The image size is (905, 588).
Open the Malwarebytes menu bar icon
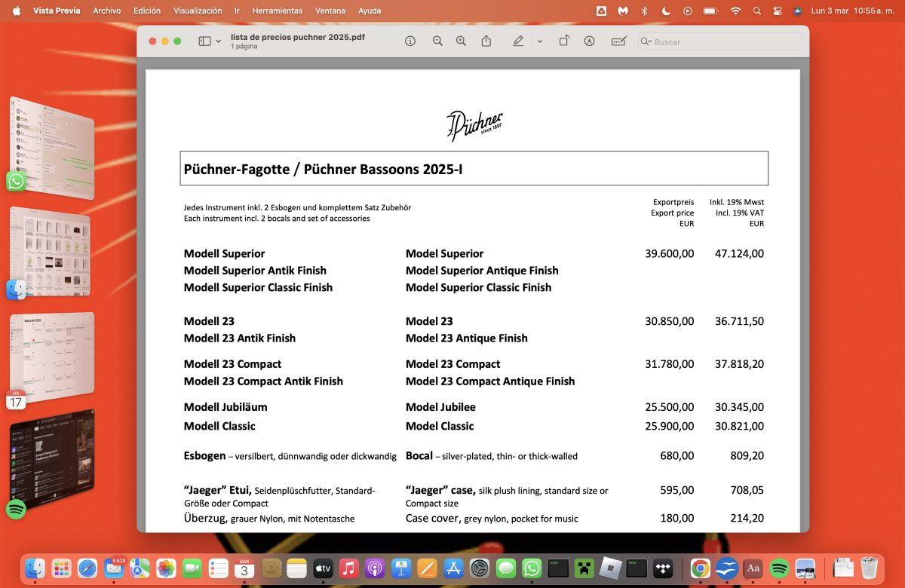[623, 11]
